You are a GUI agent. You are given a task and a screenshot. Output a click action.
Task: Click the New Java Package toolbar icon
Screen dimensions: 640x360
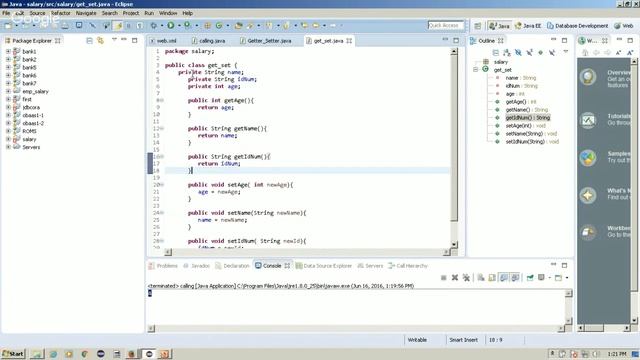[207, 25]
